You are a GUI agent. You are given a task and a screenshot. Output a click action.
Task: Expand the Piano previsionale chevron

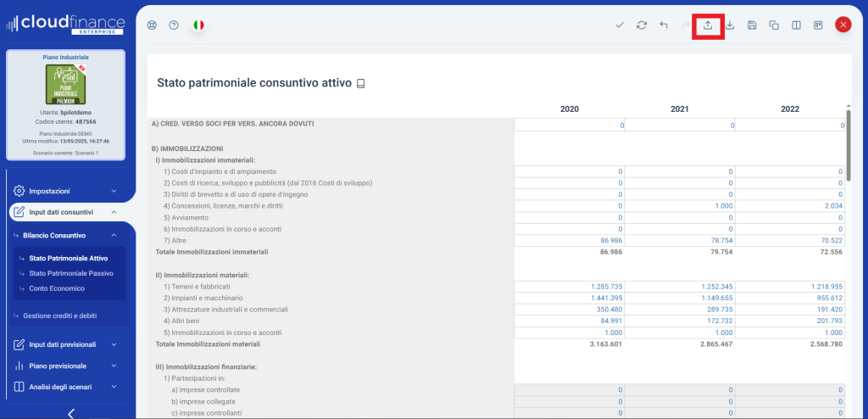[x=114, y=366]
